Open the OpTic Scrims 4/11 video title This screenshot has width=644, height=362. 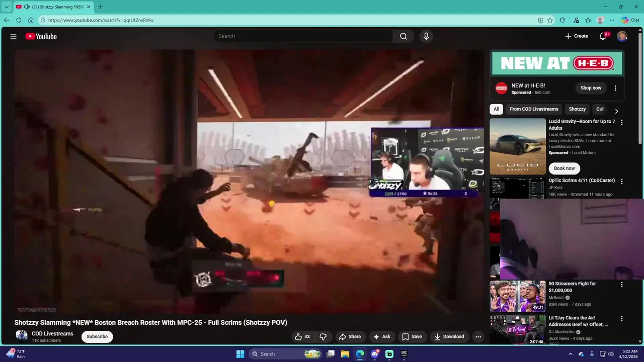tap(582, 180)
